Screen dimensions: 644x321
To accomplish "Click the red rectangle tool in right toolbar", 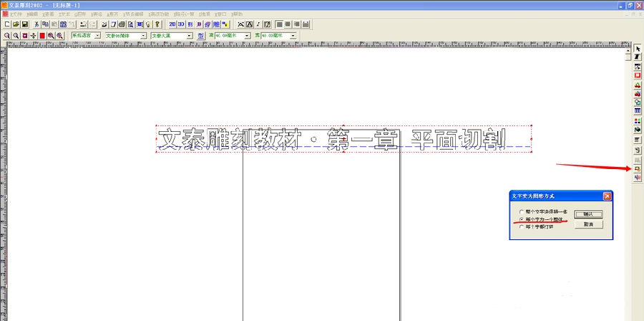I will pyautogui.click(x=638, y=76).
